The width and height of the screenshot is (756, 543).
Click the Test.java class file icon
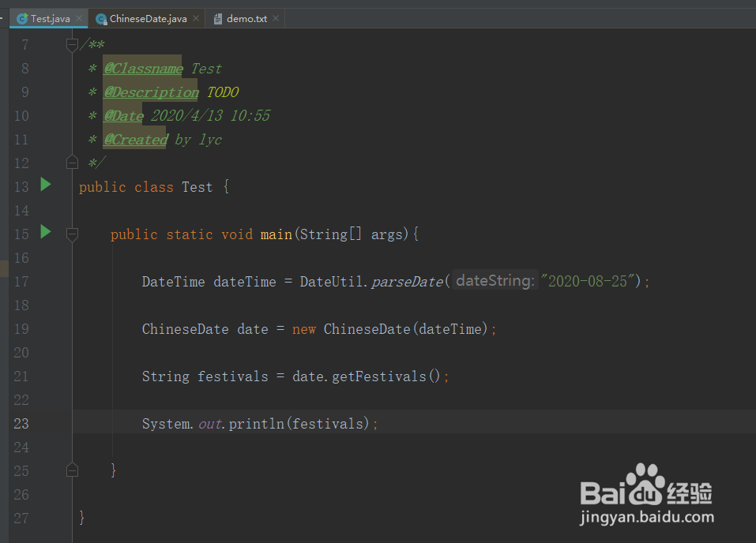click(22, 19)
